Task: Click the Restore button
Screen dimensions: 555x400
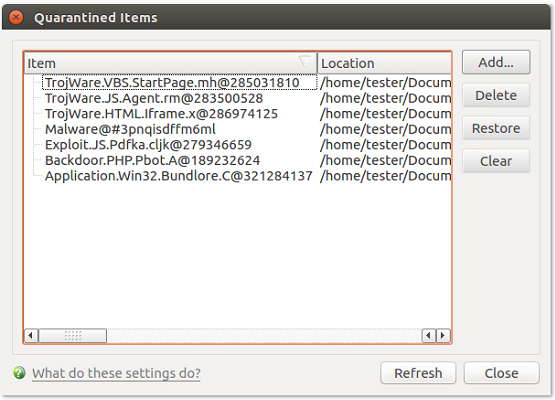Action: 496,128
